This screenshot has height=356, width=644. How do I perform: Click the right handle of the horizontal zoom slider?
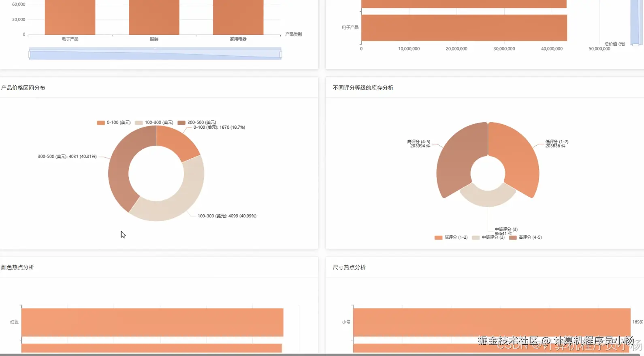point(281,54)
